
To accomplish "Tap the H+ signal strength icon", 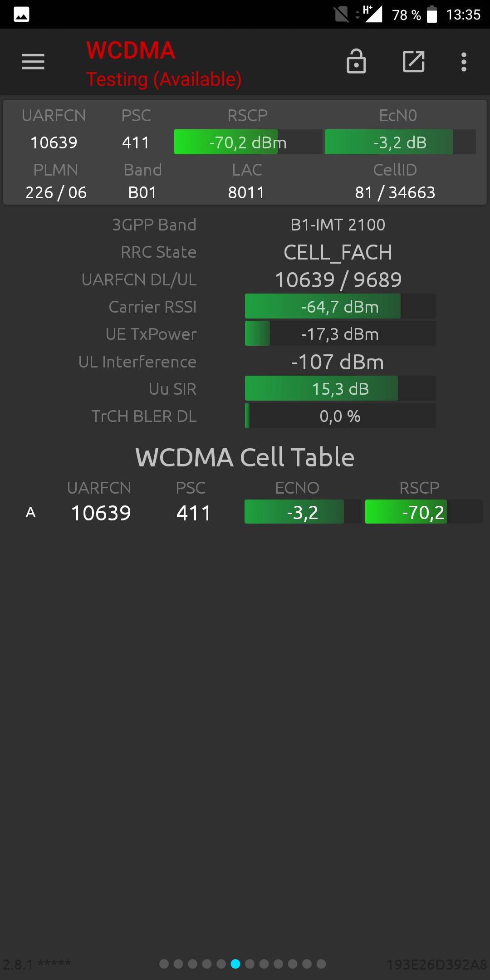I will (372, 14).
